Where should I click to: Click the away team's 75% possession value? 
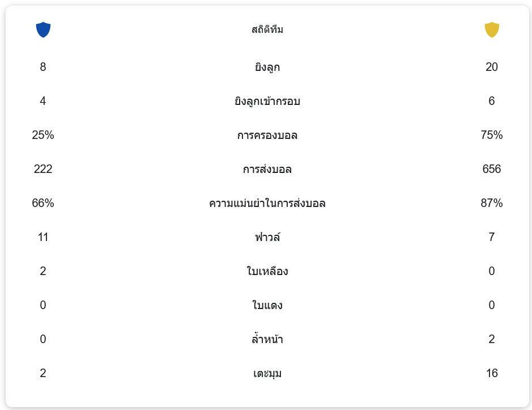click(x=492, y=135)
